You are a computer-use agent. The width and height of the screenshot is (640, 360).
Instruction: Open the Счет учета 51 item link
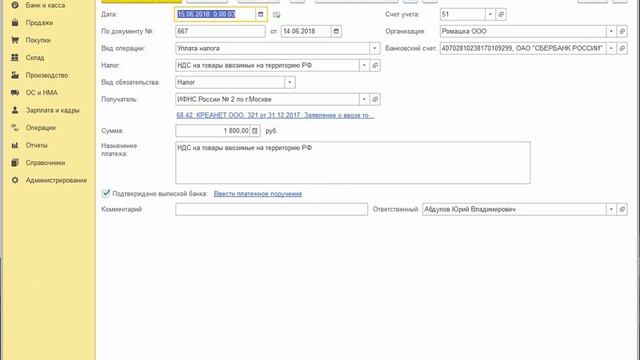click(501, 14)
